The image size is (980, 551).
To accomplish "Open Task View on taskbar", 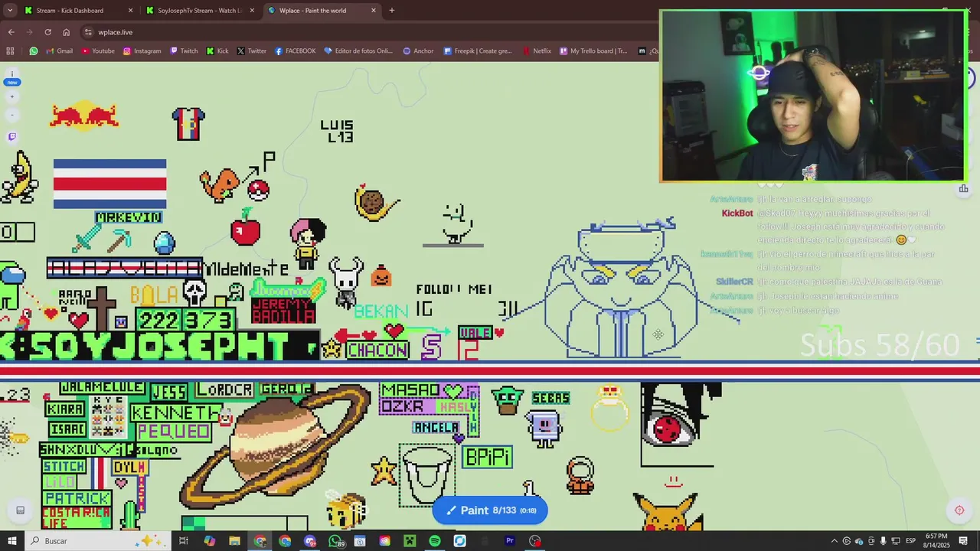I will (184, 541).
